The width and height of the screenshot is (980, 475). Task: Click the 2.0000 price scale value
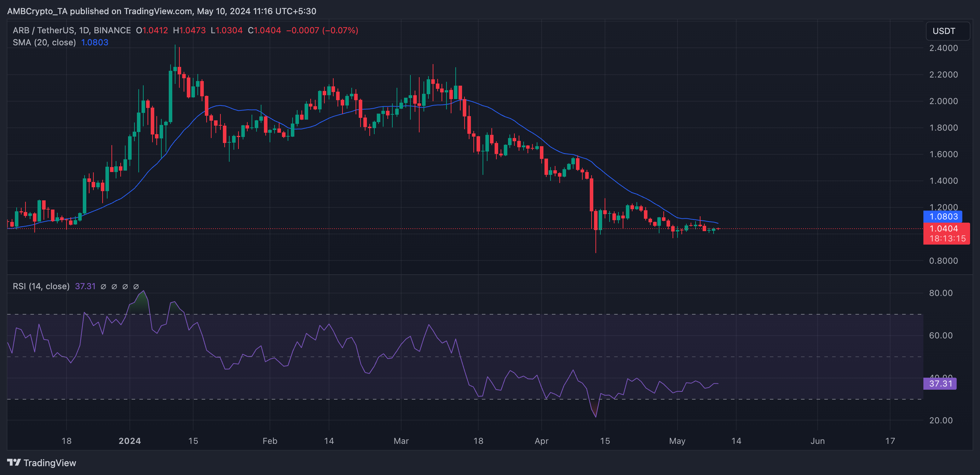tap(943, 101)
